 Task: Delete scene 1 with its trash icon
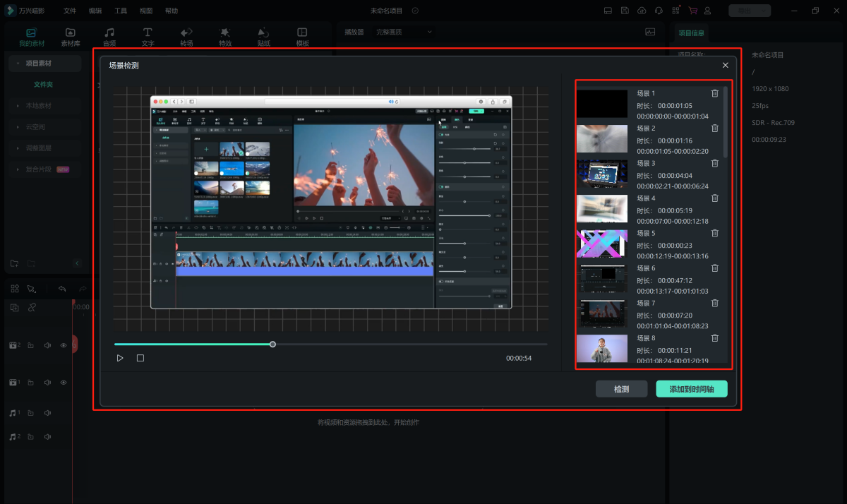click(714, 93)
